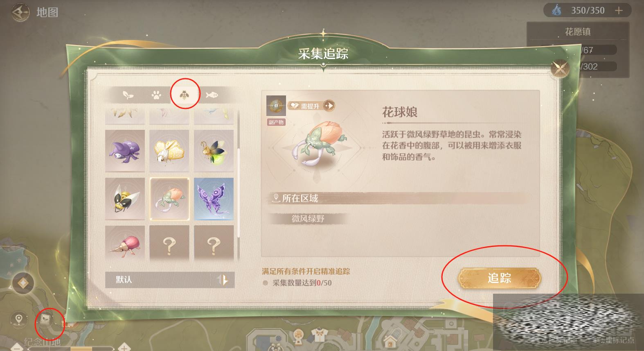Screen dimensions: 644x351
Task: Click the 微风绿野 region tag
Action: point(308,218)
